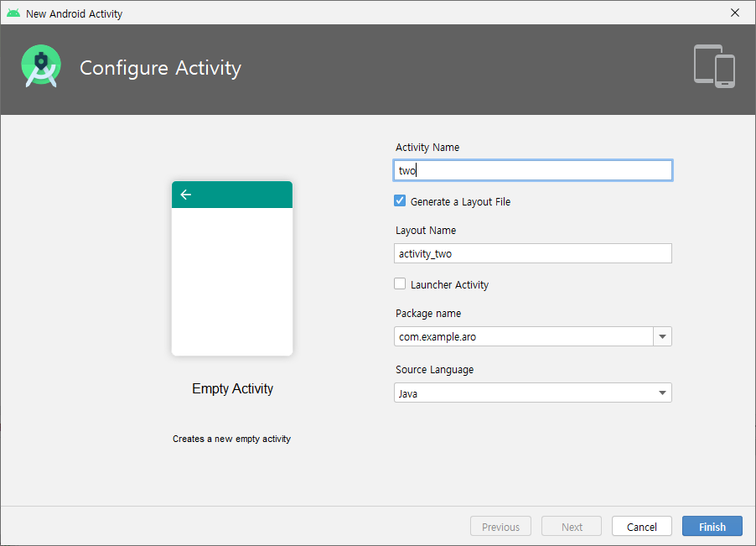Click the Empty Activity label
This screenshot has width=756, height=546.
232,389
